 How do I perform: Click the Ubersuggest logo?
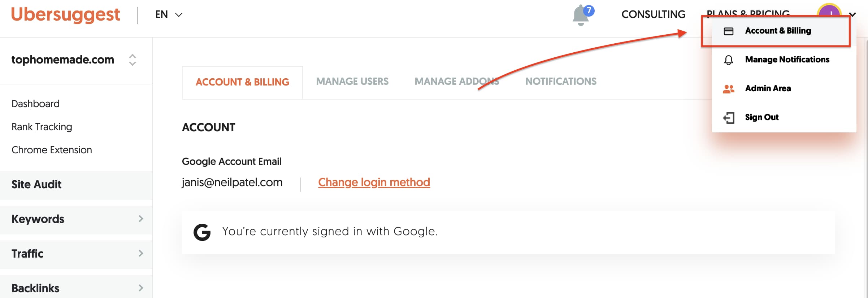(x=65, y=15)
